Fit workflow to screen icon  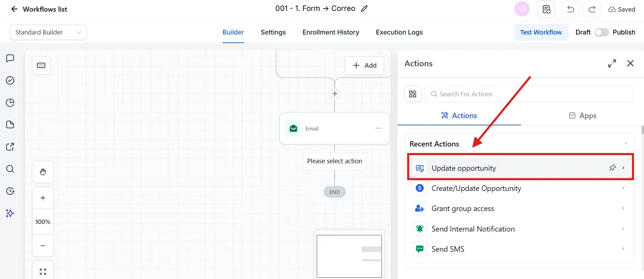[x=43, y=271]
